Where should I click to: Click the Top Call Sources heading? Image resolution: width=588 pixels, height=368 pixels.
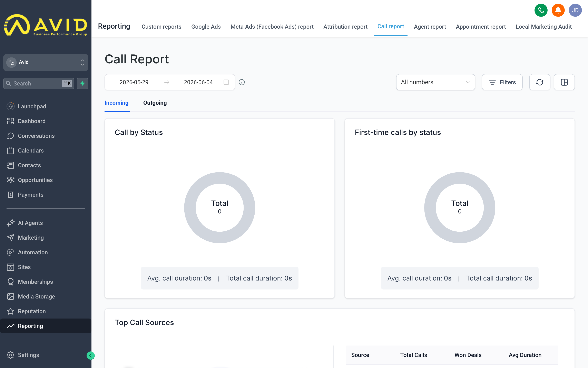(x=144, y=322)
